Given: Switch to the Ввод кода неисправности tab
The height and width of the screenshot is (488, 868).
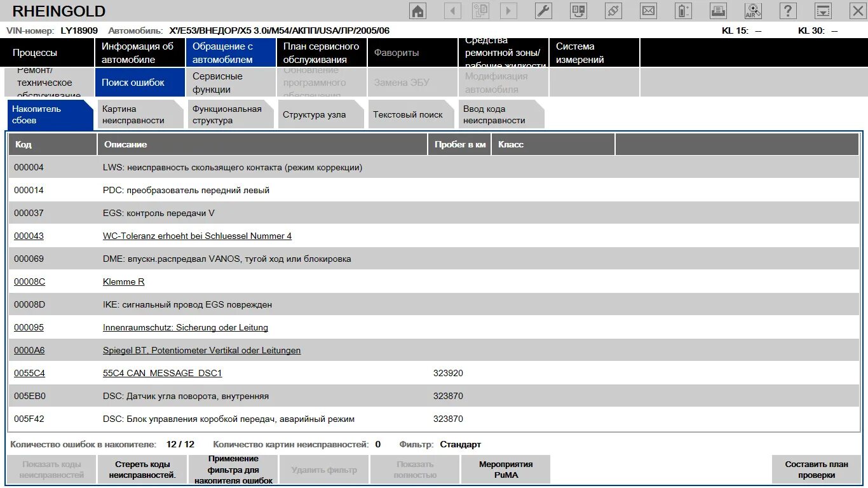Looking at the screenshot, I should tap(502, 114).
